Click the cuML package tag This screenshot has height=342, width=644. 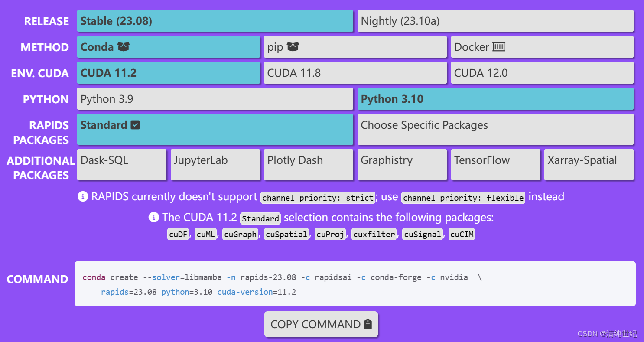(206, 235)
